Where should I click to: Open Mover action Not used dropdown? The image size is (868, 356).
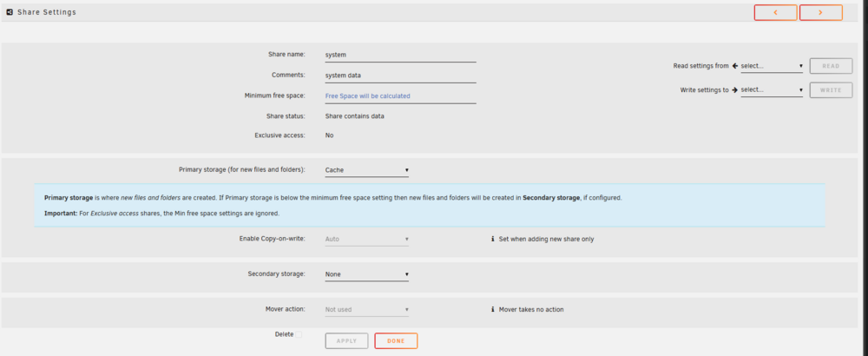(366, 309)
